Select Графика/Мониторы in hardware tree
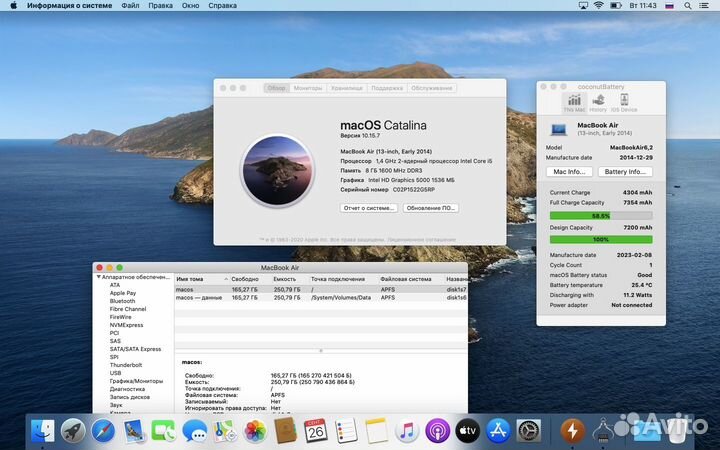Viewport: 720px width, 450px height. [136, 381]
